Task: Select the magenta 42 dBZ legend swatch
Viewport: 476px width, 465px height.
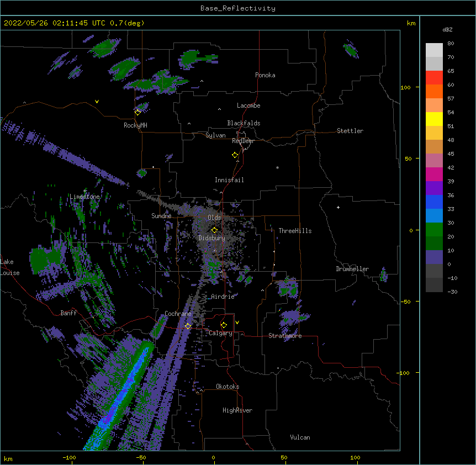Action: [434, 174]
